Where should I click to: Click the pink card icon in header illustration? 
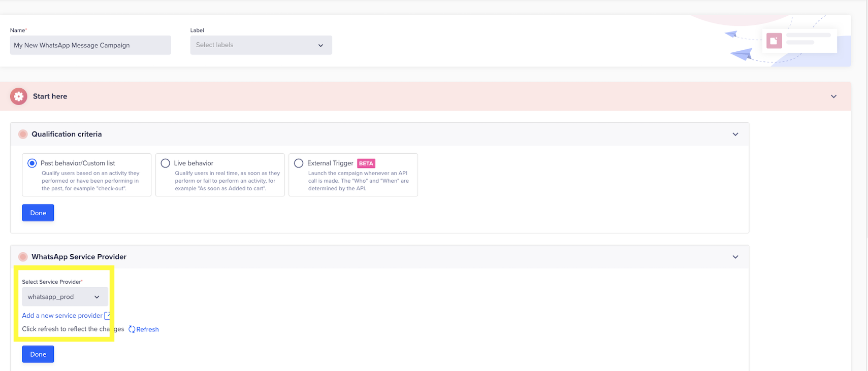tap(774, 41)
